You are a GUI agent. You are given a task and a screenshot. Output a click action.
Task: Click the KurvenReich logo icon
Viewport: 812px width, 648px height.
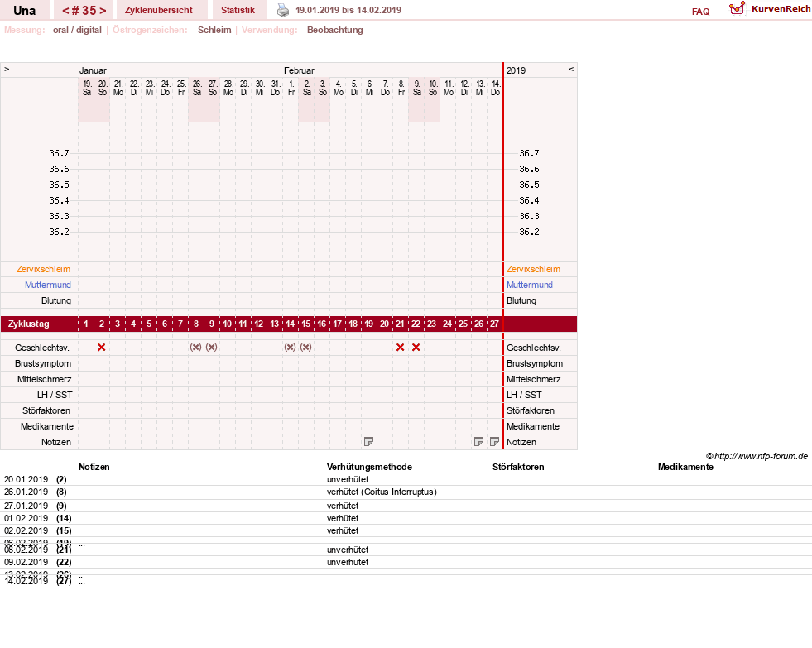tap(737, 8)
